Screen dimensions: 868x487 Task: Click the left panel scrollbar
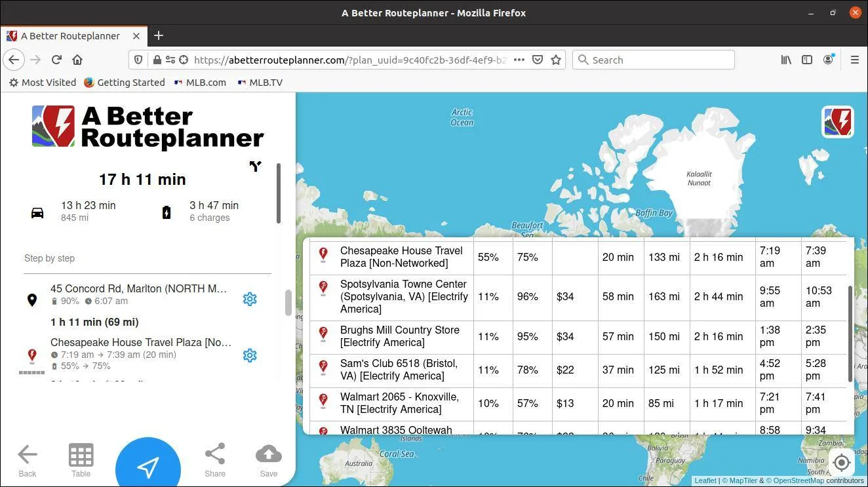point(279,193)
